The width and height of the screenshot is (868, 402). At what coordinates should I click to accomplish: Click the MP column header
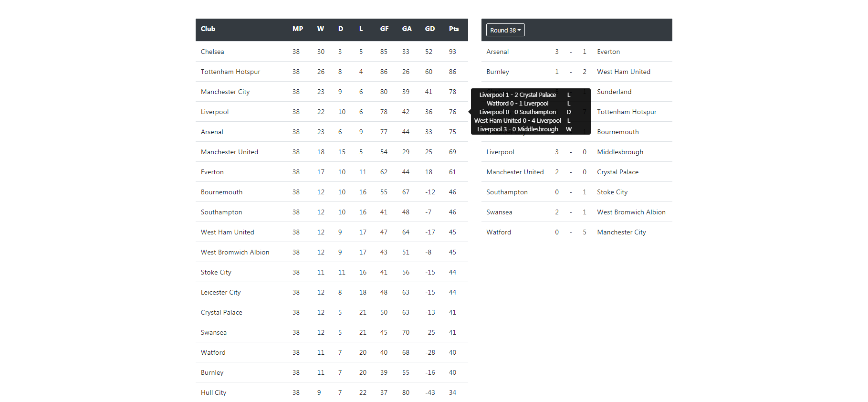(297, 29)
